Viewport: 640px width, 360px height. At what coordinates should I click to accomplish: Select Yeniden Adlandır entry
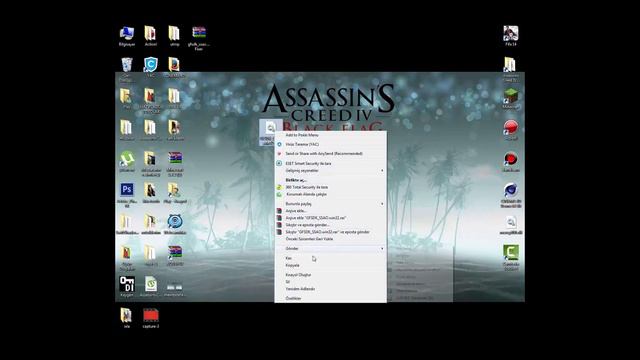(330, 289)
